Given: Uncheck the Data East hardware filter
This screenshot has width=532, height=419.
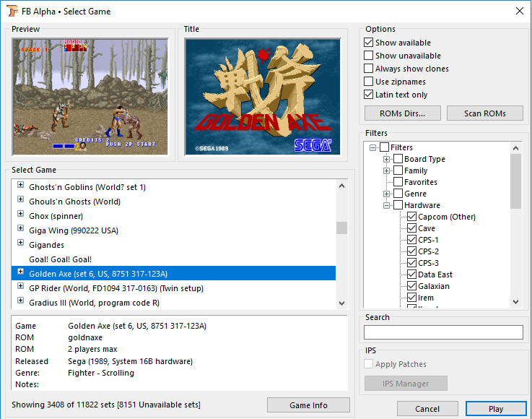Looking at the screenshot, I should tap(412, 275).
